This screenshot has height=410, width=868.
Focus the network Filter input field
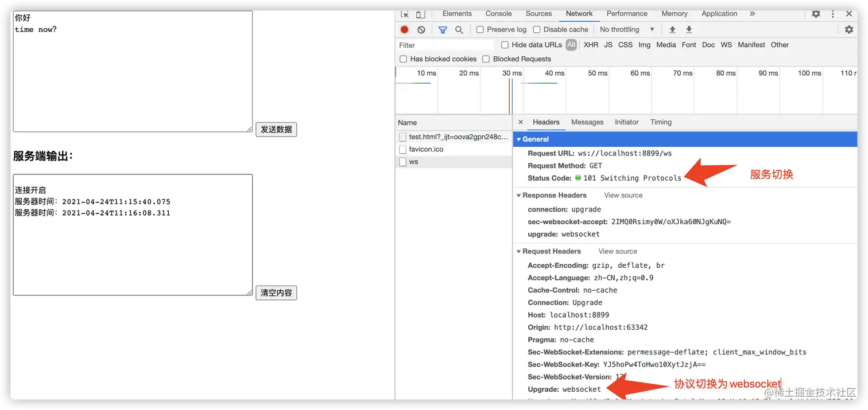pos(445,45)
